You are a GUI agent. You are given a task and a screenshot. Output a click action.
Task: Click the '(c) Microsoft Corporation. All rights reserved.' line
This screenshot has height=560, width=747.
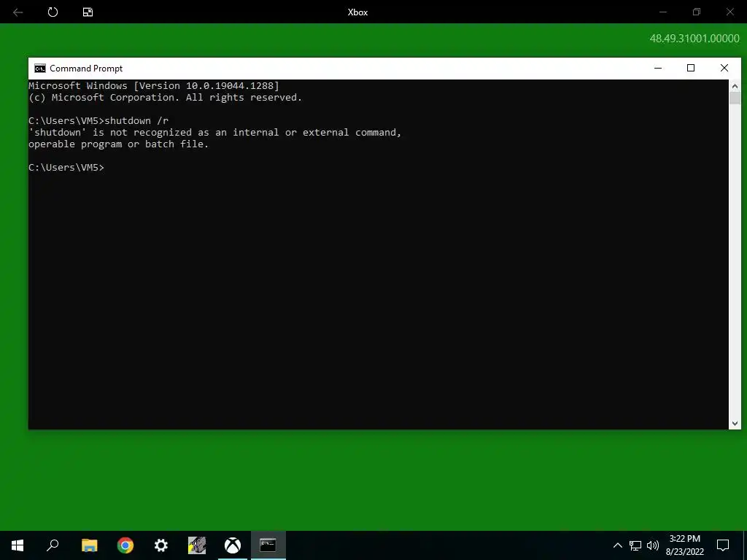tap(166, 97)
